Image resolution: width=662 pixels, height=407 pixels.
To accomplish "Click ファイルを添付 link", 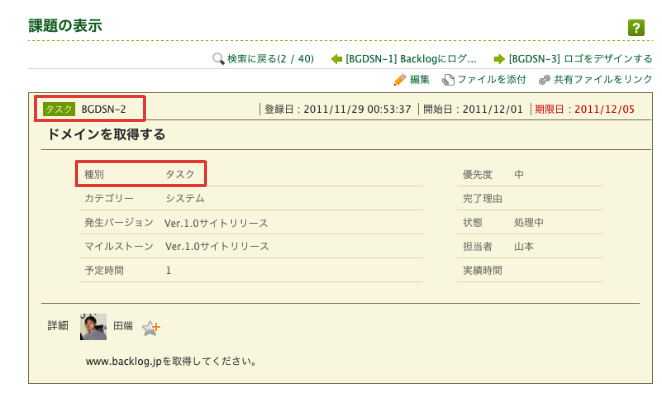I will [x=492, y=79].
